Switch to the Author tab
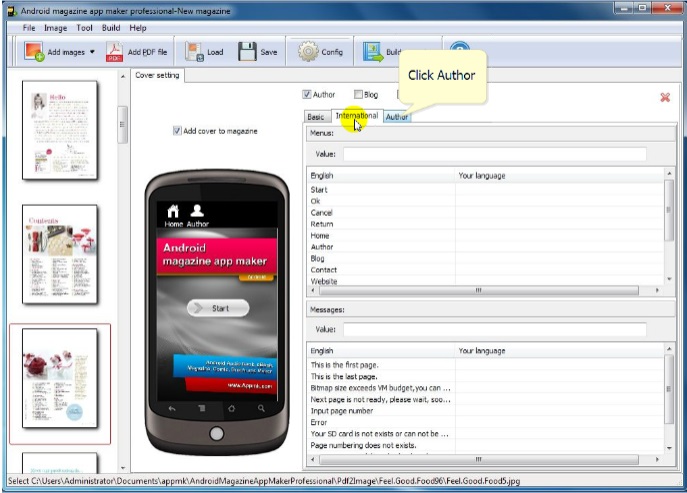 point(397,117)
